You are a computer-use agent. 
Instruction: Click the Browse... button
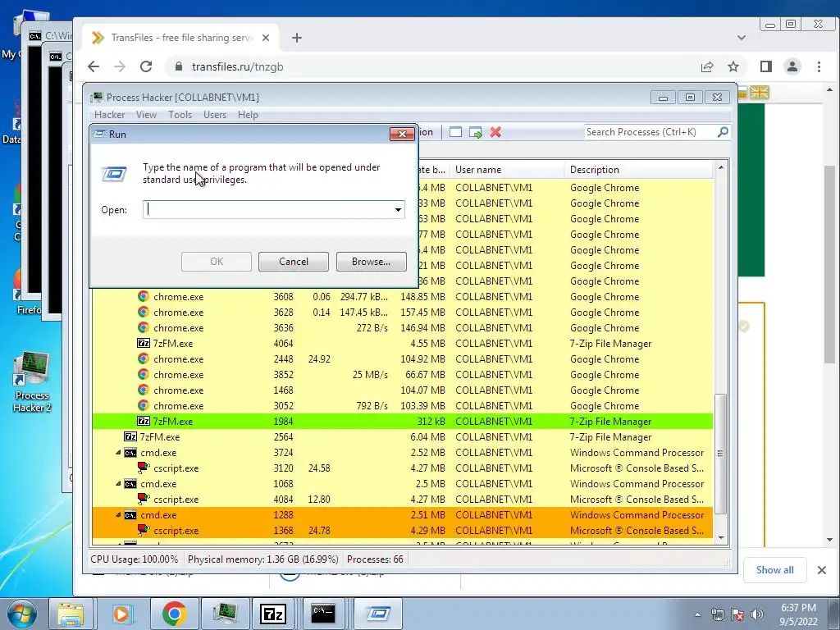[372, 262]
